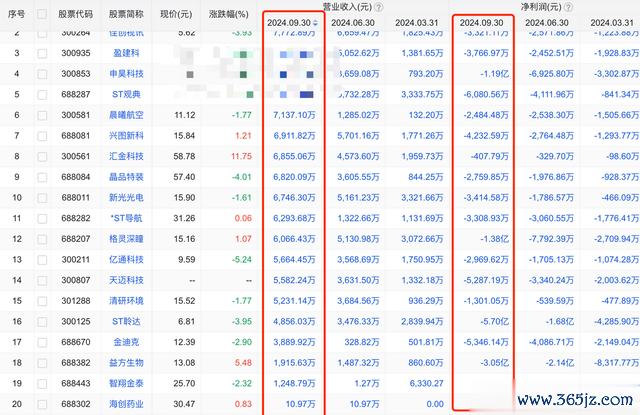Screen dimensions: 640x415
Task: Open stock link 亿通科技
Action: [x=126, y=260]
